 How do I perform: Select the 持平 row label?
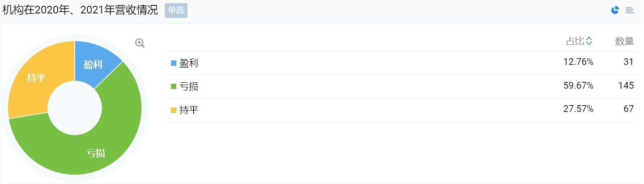coord(189,110)
